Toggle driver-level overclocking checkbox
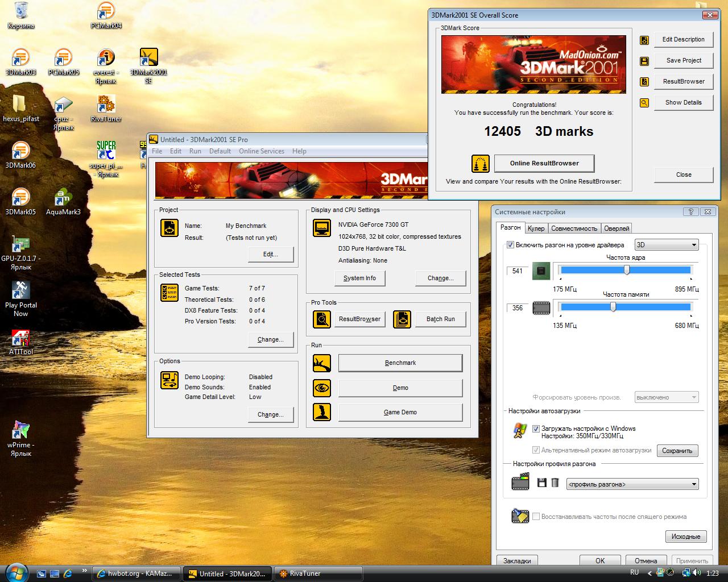This screenshot has height=582, width=728. coord(510,245)
